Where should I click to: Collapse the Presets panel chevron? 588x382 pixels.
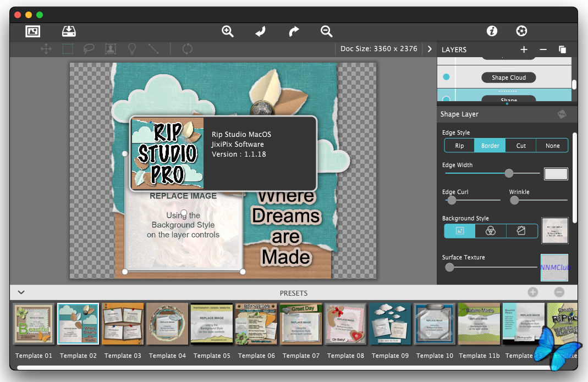click(21, 292)
